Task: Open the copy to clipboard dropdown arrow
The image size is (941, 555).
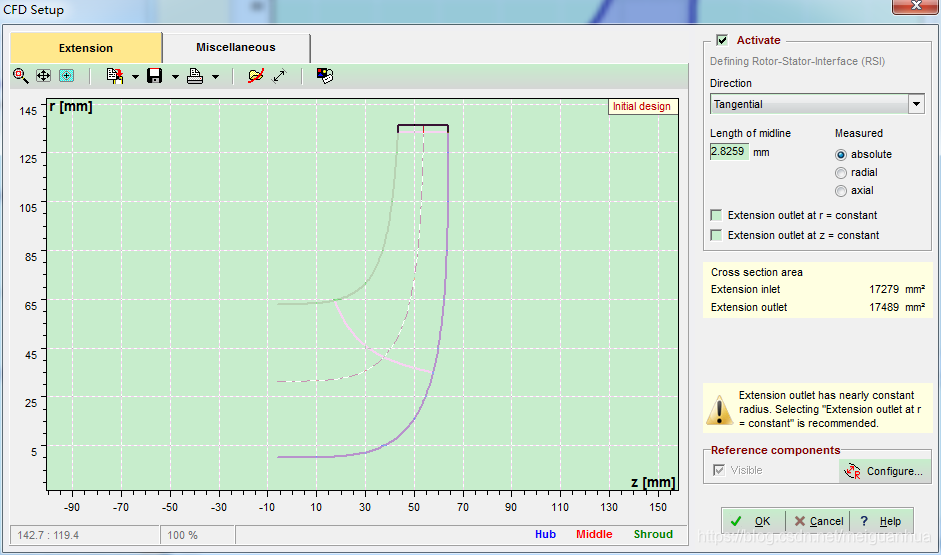Action: [135, 77]
